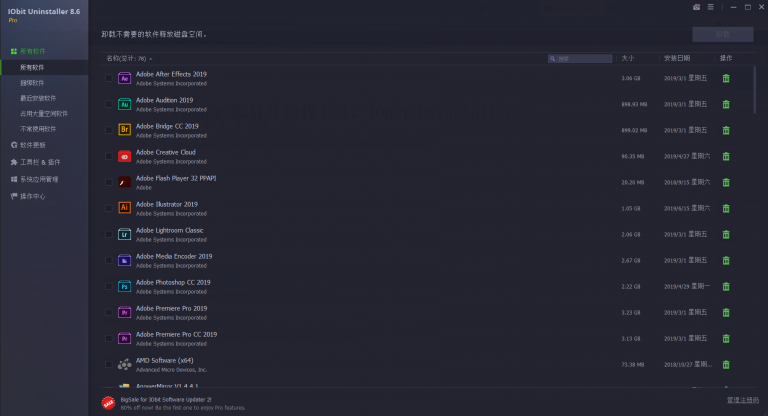Image resolution: width=768 pixels, height=416 pixels.
Task: Click the Adobe Premiere Pro 2019 icon
Action: (124, 312)
